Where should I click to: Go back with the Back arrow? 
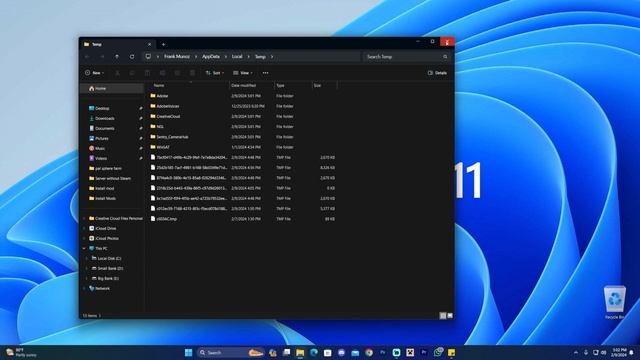pyautogui.click(x=87, y=57)
